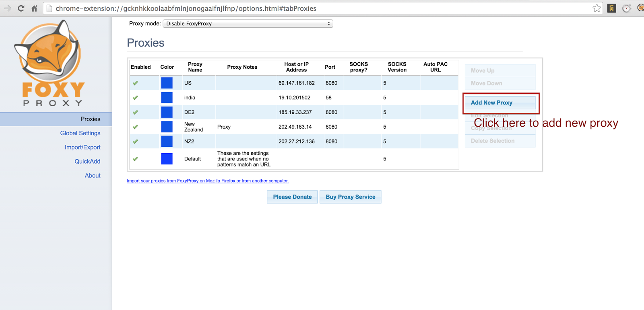Click port value 58 in india row
644x310 pixels.
click(x=329, y=98)
